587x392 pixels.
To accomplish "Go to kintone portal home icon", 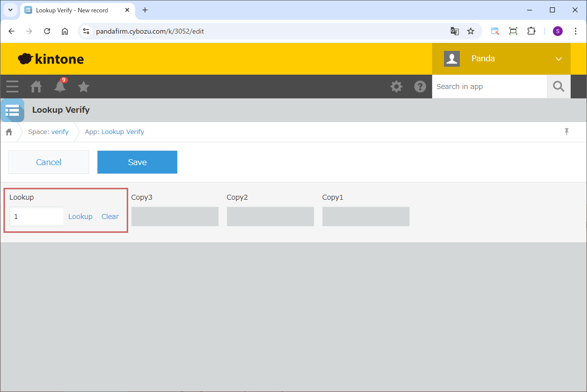I will 36,87.
